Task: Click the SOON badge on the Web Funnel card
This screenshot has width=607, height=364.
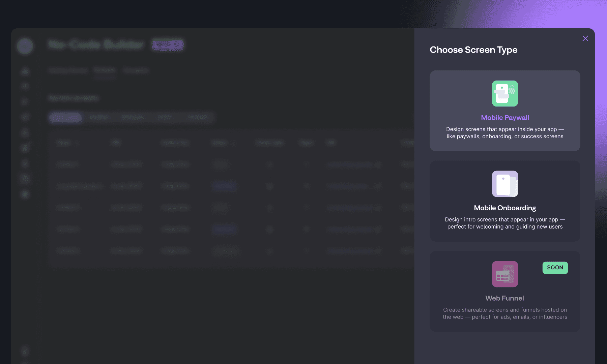Action: [x=555, y=268]
